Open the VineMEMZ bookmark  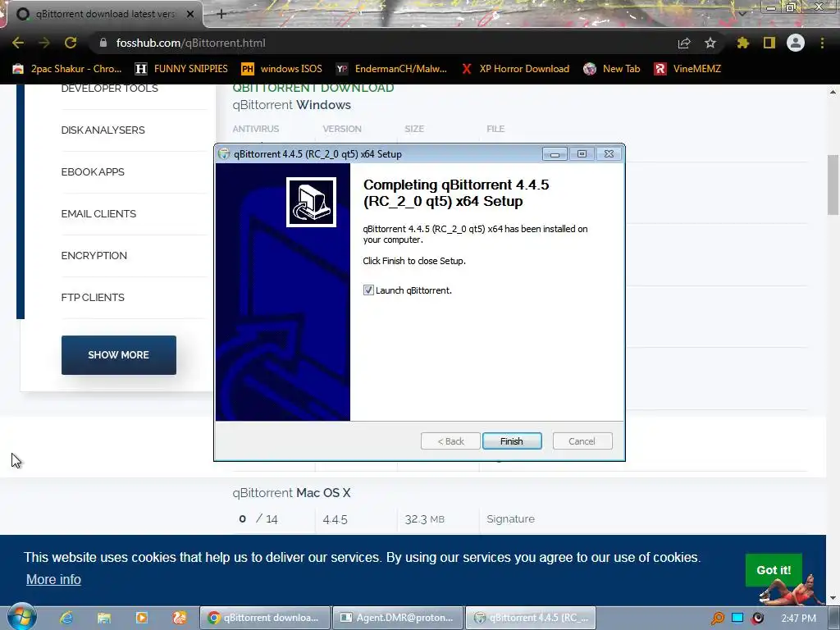(688, 69)
